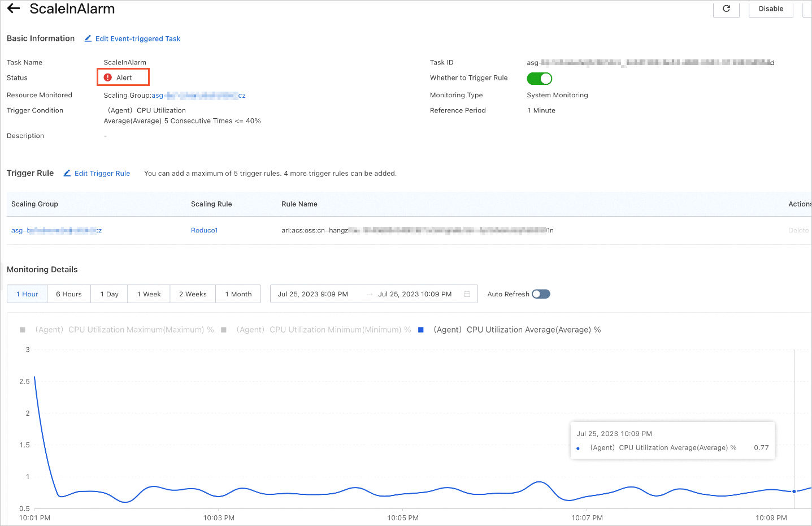Click the pencil icon beside Edit Event-triggered Task
Screen dimensions: 812x526
tap(88, 38)
